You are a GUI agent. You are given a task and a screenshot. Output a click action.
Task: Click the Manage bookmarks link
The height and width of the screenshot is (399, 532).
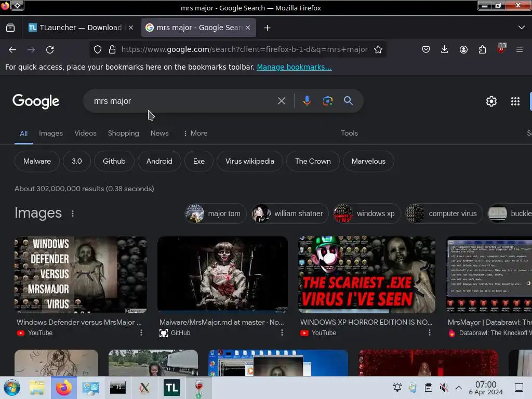[x=294, y=67]
